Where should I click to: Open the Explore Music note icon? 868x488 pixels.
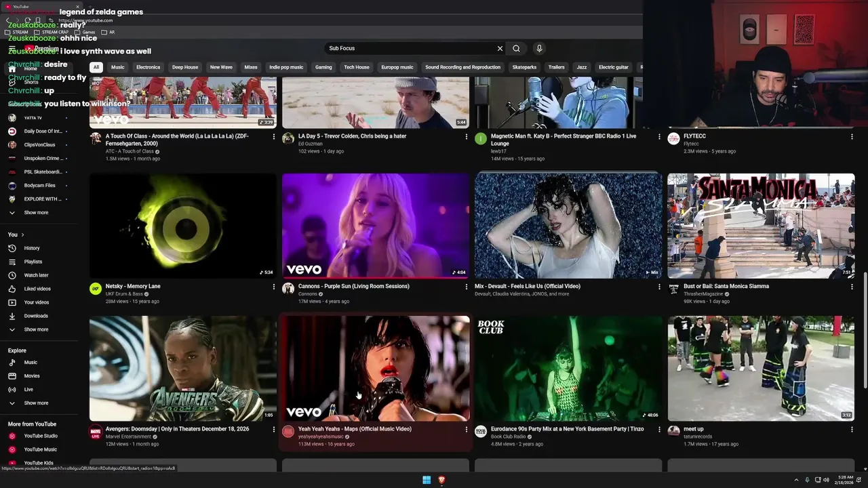(12, 363)
